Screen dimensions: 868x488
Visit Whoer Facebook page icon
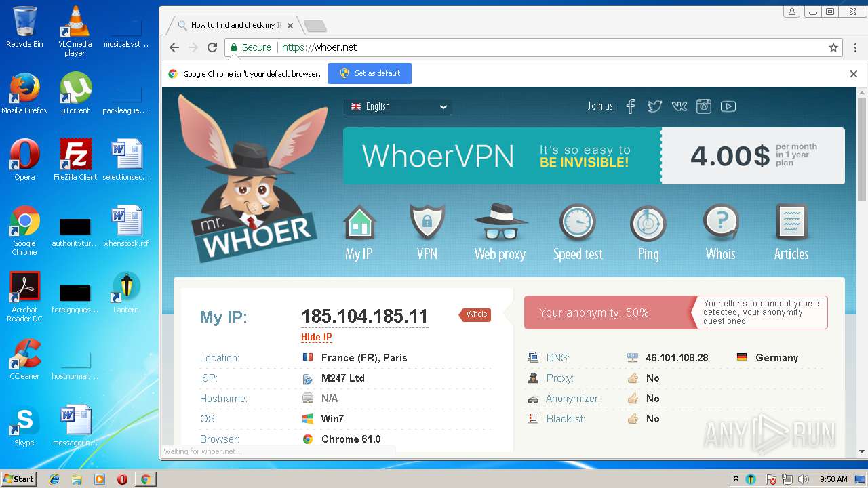(x=631, y=106)
